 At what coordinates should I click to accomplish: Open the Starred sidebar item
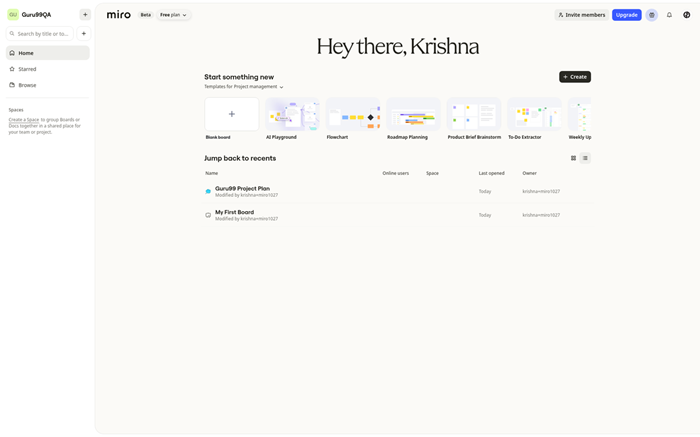(x=48, y=69)
